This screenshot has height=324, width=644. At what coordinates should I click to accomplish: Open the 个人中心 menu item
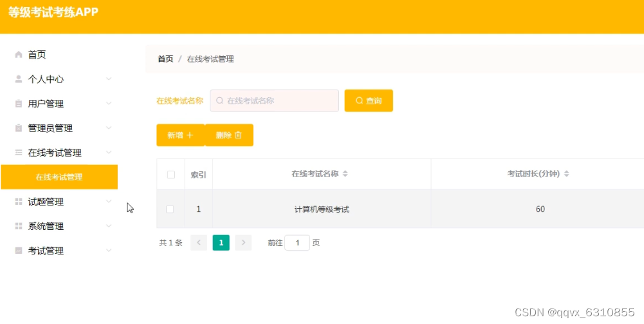pyautogui.click(x=59, y=79)
